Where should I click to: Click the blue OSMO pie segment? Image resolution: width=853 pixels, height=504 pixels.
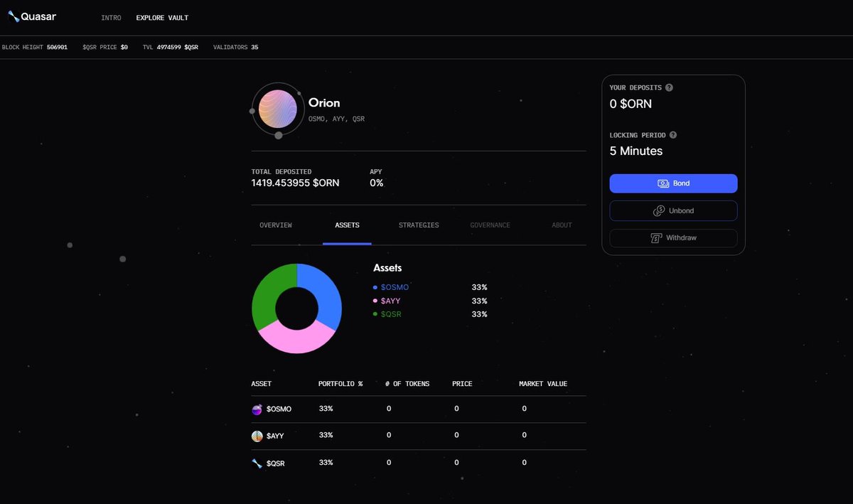tap(324, 291)
